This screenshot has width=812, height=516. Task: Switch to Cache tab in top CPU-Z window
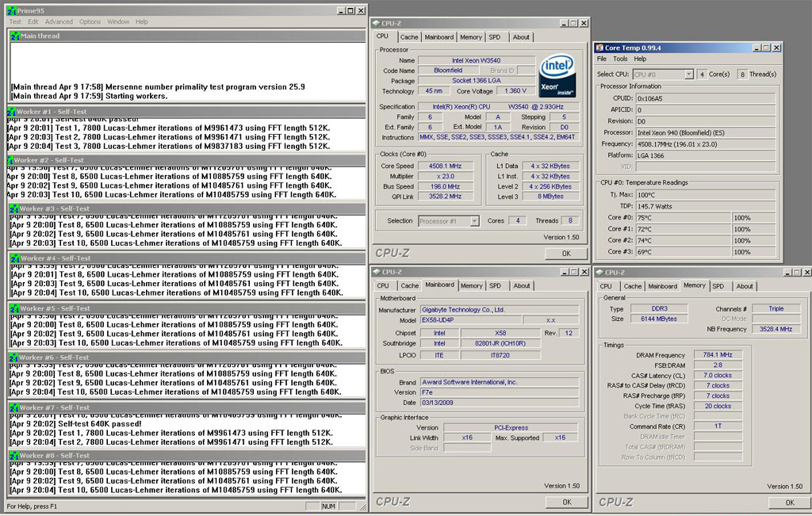tap(409, 37)
